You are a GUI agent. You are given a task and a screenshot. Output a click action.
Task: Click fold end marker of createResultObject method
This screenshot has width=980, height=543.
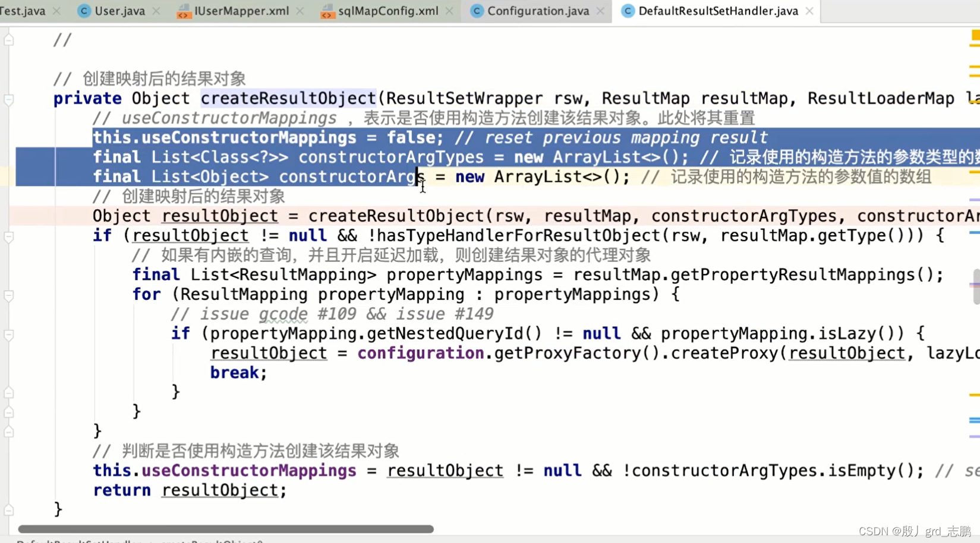pos(9,510)
